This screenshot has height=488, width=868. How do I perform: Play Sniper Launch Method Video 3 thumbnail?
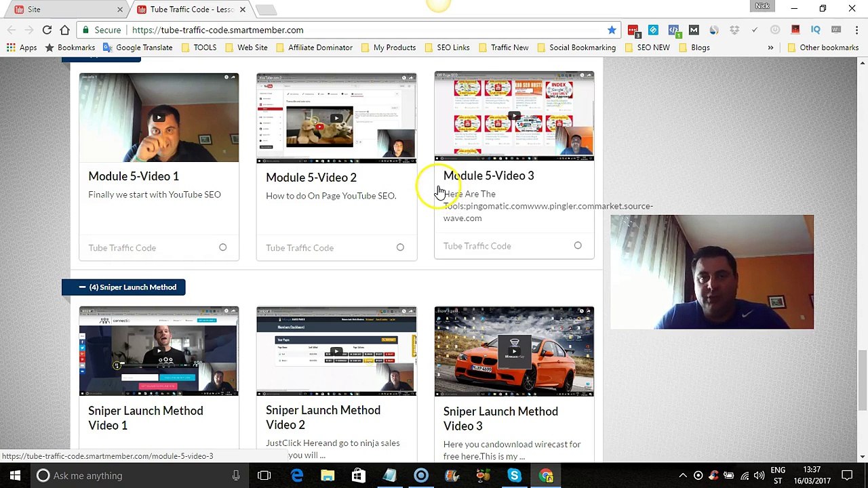(514, 351)
